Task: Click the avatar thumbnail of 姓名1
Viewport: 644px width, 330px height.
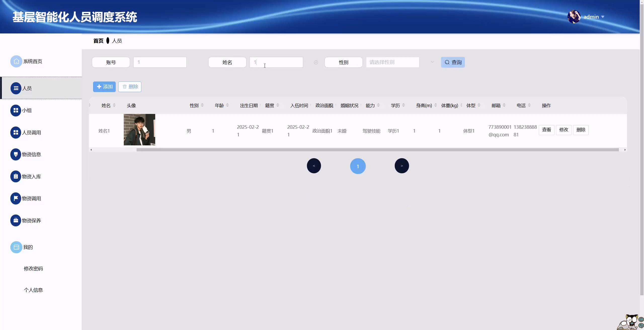Action: (139, 130)
